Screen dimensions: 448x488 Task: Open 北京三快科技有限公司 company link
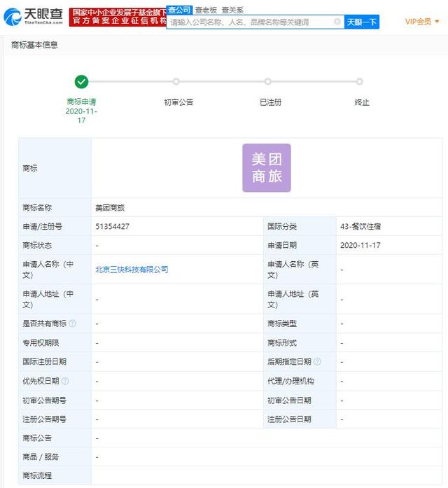tap(132, 270)
